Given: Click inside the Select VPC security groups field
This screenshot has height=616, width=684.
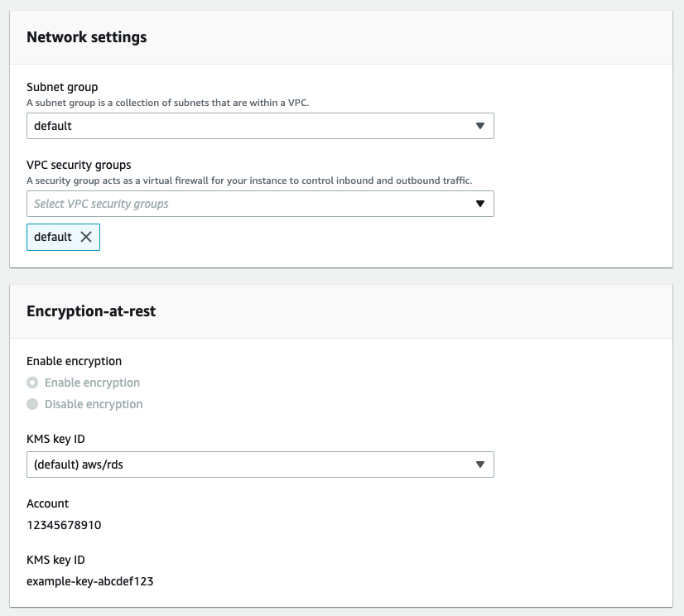Looking at the screenshot, I should [166, 204].
